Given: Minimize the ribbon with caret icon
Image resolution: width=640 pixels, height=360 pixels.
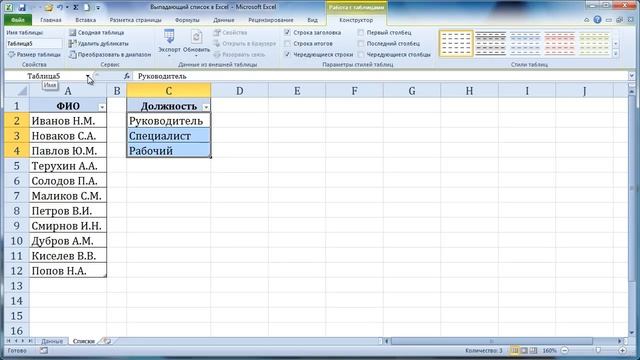Looking at the screenshot, I should (587, 20).
